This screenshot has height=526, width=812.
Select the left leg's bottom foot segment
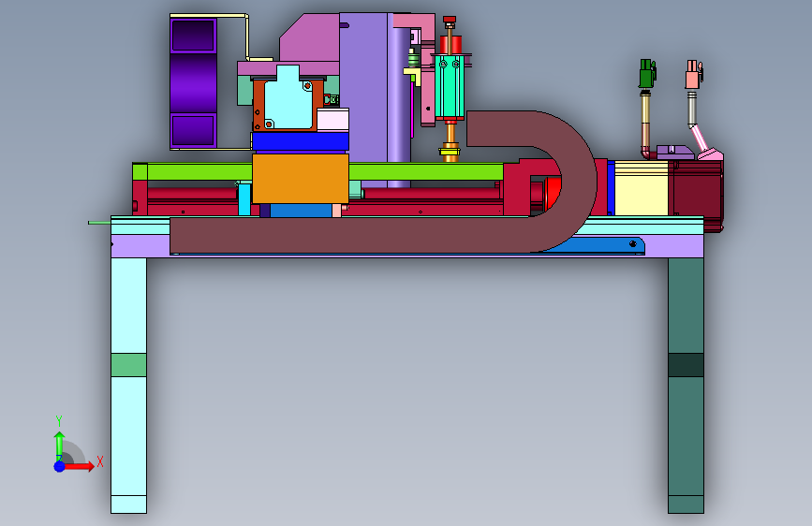pos(129,504)
